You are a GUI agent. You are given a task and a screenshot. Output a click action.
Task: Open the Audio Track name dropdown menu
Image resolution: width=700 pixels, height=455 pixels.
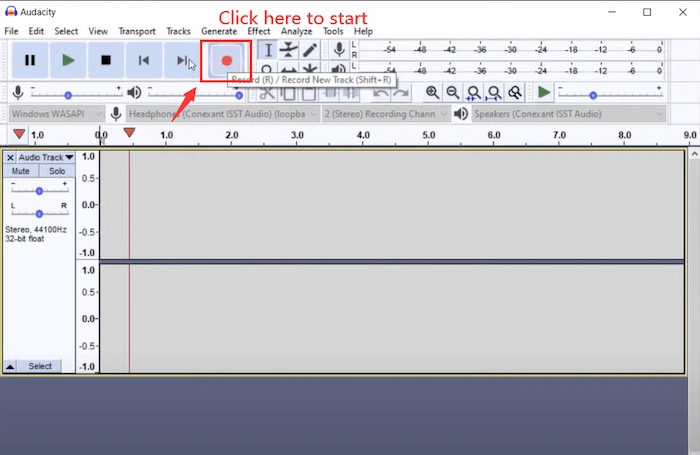click(x=46, y=158)
